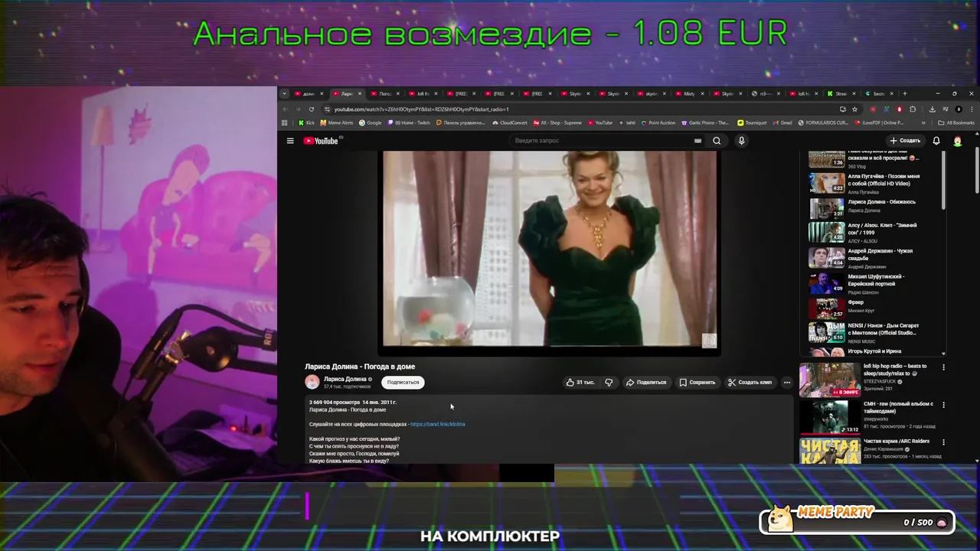Viewport: 980px width, 551px height.
Task: Open tab search dropdown in Chrome
Action: coord(284,93)
